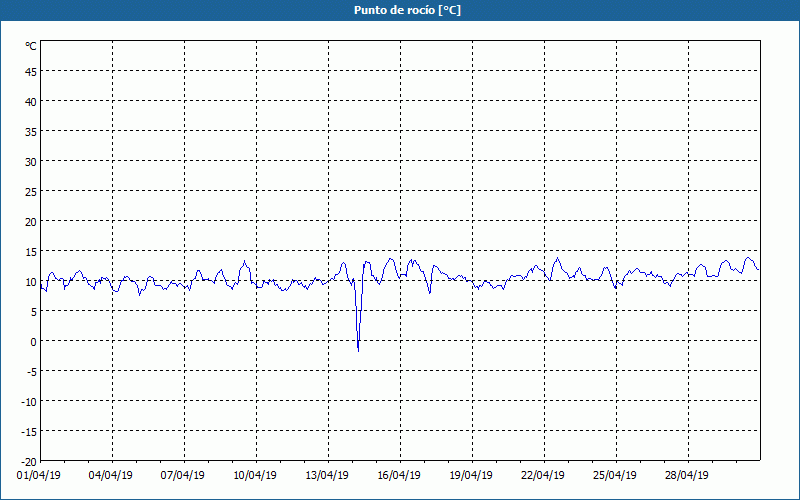Select the date label 13/04/19
This screenshot has height=500, width=800.
(327, 475)
